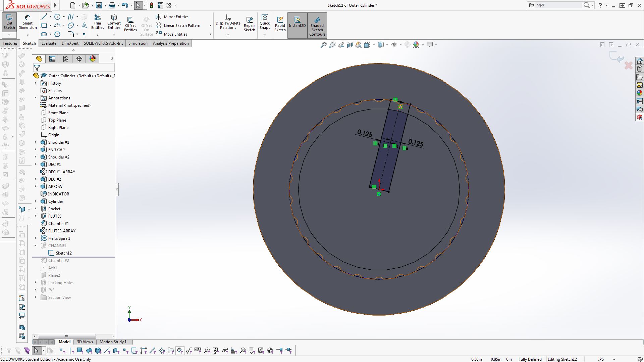Activate the Convert Entities tool

tap(114, 22)
